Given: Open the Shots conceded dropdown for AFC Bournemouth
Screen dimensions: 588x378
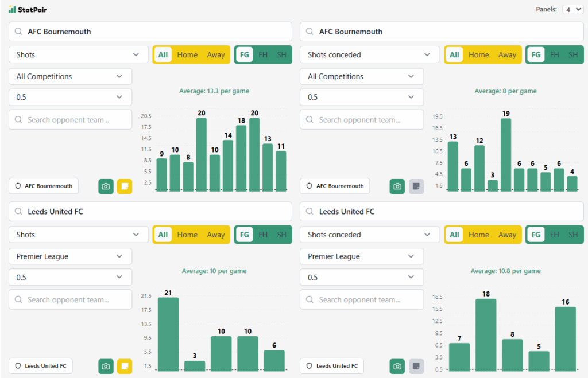Looking at the screenshot, I should (x=370, y=54).
